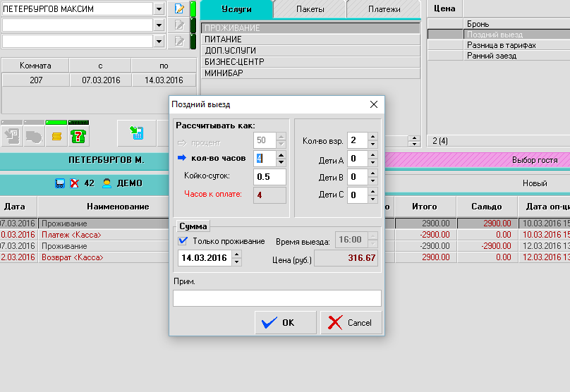Open the ПЕТЕРБУРГОВ МАКСИМ guest dropdown
Viewport: 570px width, 392px height.
coord(160,9)
